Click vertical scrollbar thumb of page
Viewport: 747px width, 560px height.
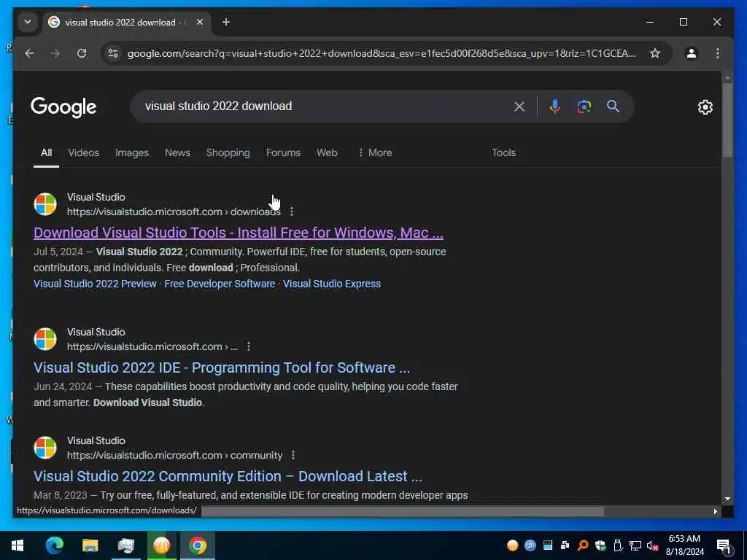coord(727,120)
